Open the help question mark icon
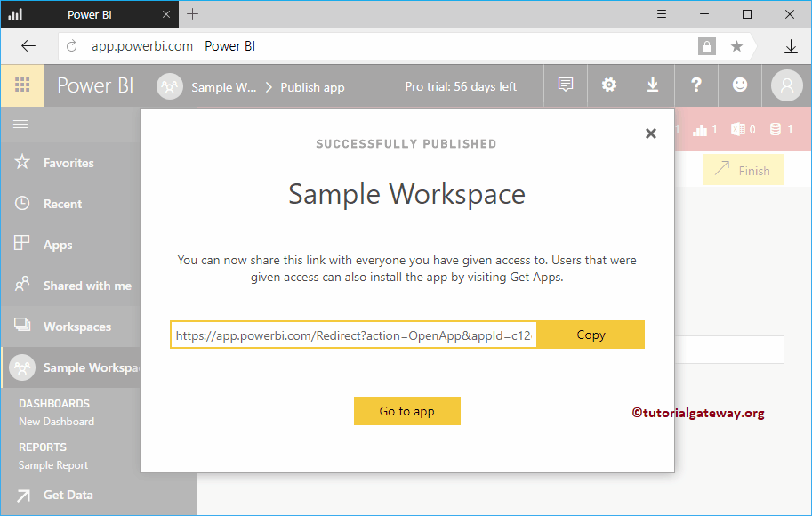 click(x=696, y=85)
